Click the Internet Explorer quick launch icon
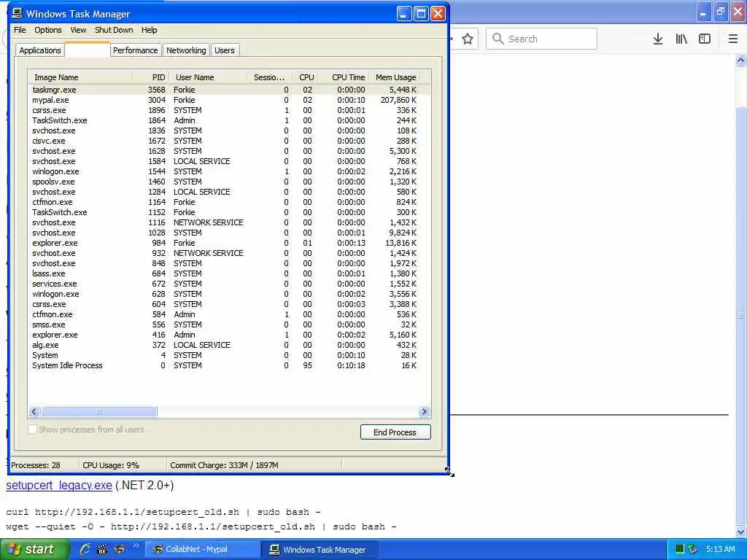Viewport: 747px width, 560px height. (85, 549)
